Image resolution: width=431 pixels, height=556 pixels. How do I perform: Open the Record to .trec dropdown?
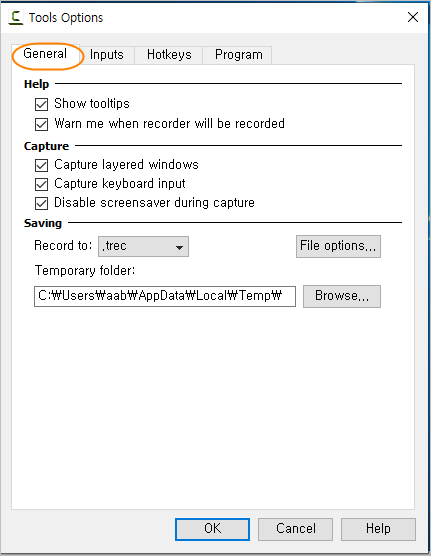[143, 246]
